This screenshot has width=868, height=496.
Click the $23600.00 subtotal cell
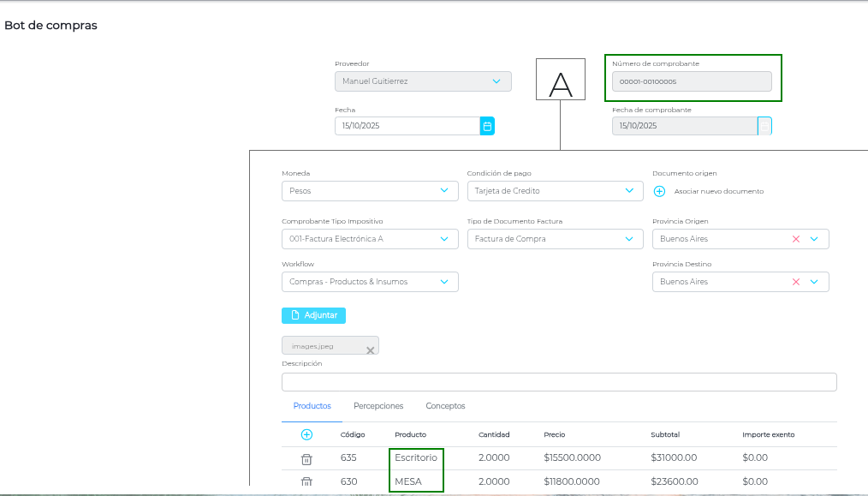click(x=675, y=481)
